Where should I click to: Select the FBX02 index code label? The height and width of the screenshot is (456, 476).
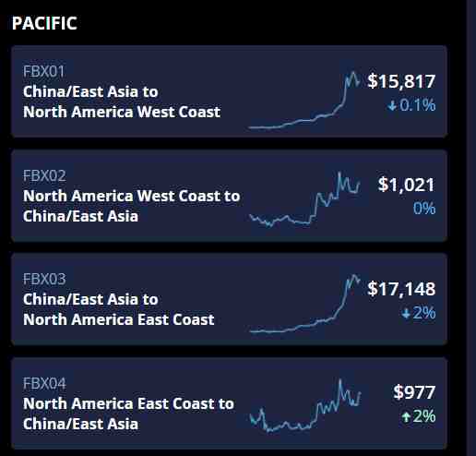point(44,175)
